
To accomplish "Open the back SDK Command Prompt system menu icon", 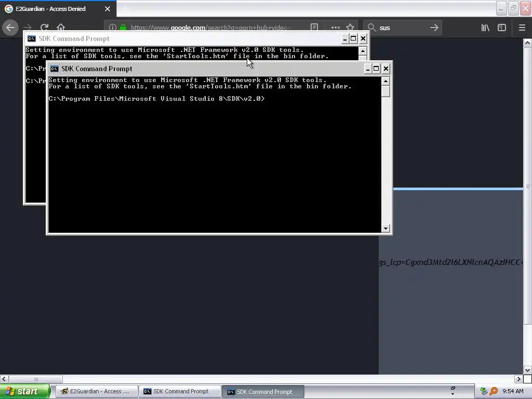I will pyautogui.click(x=32, y=38).
